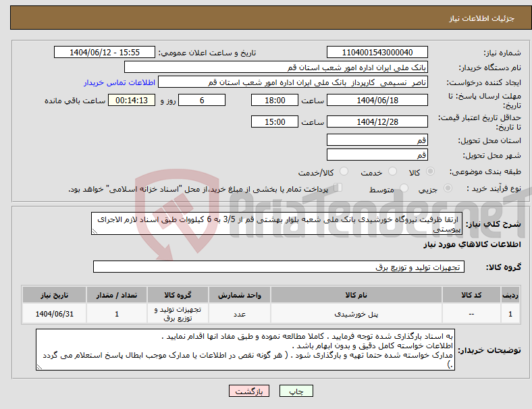Click the طبقه بندی موضوعی label
This screenshot has height=409, width=532.
485,171
